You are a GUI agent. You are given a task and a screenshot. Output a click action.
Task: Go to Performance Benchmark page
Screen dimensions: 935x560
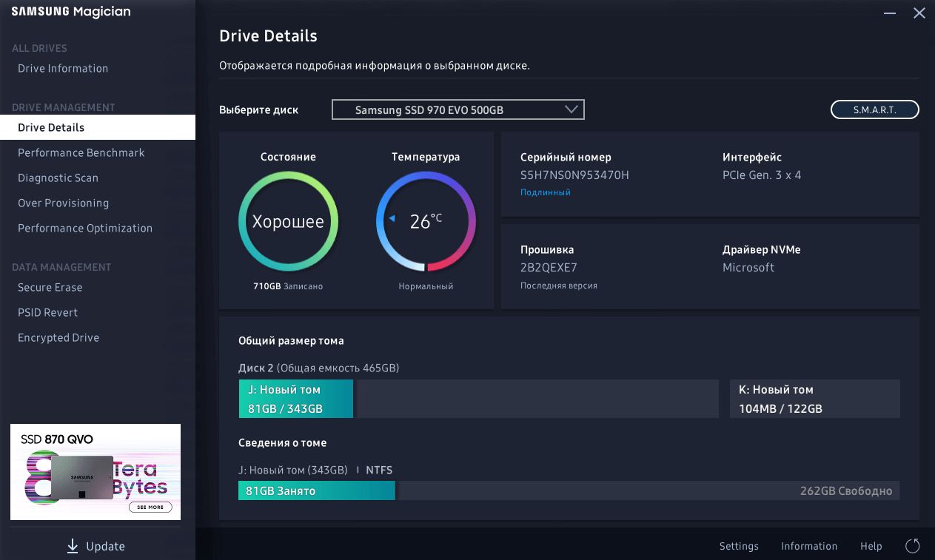coord(81,152)
